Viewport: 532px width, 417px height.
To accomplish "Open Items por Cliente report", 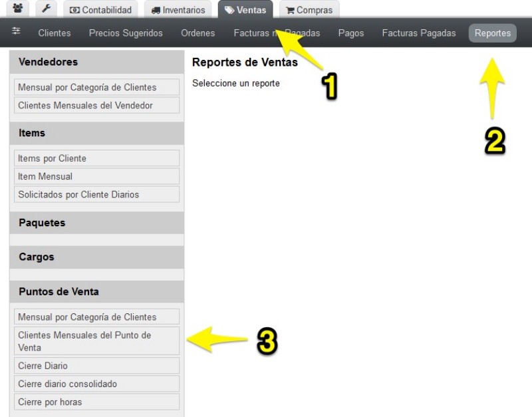I will [x=96, y=158].
